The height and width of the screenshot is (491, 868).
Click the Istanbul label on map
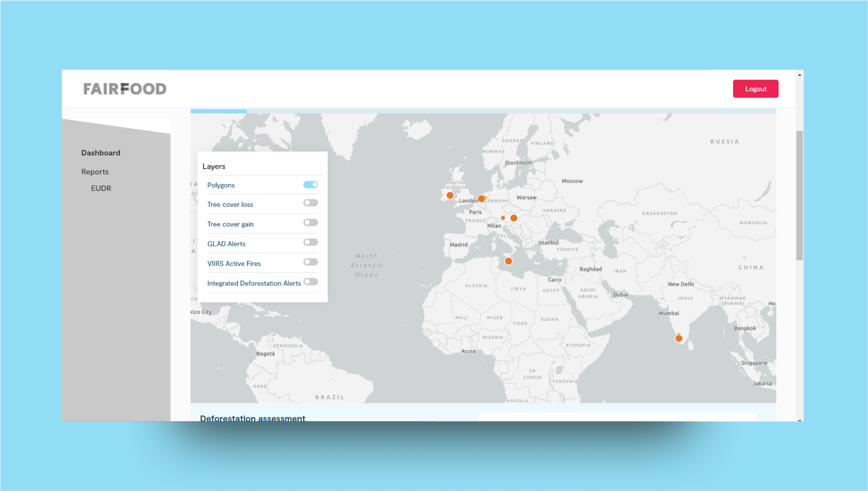[x=548, y=243]
